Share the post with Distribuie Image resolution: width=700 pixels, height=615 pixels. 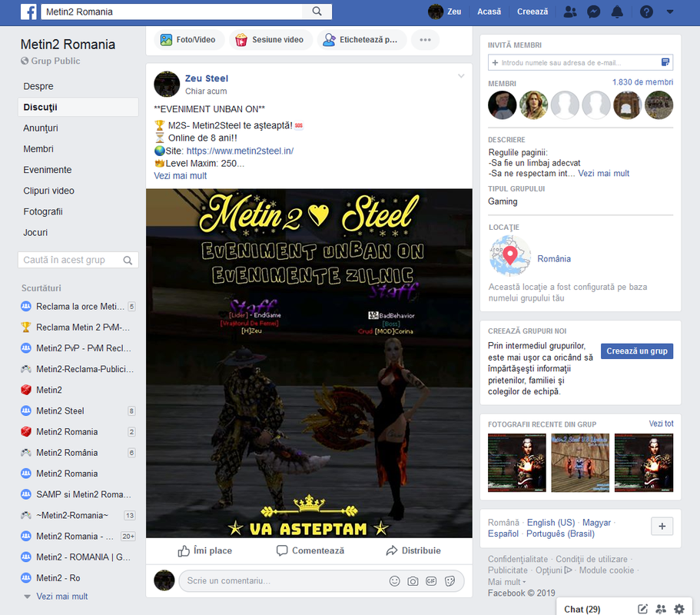[x=413, y=550]
